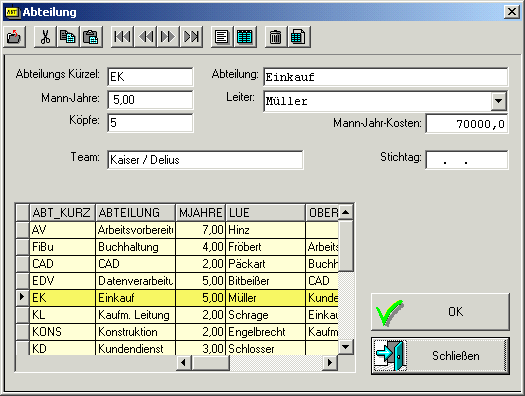Click the 7,00 MJAHRE cell
The height and width of the screenshot is (396, 525).
pyautogui.click(x=201, y=230)
